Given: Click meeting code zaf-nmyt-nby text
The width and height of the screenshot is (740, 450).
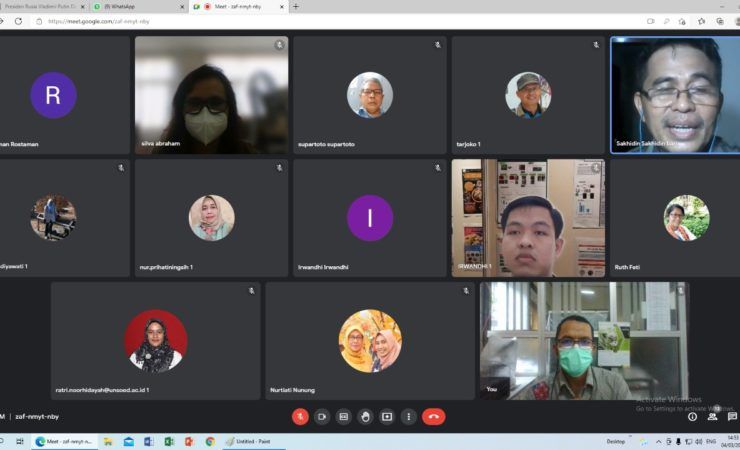Looking at the screenshot, I should [x=37, y=417].
